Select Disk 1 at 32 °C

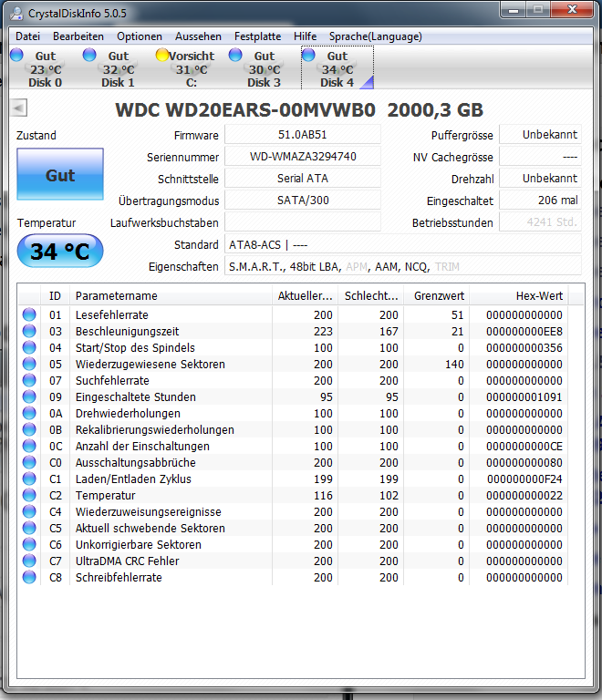tap(118, 68)
